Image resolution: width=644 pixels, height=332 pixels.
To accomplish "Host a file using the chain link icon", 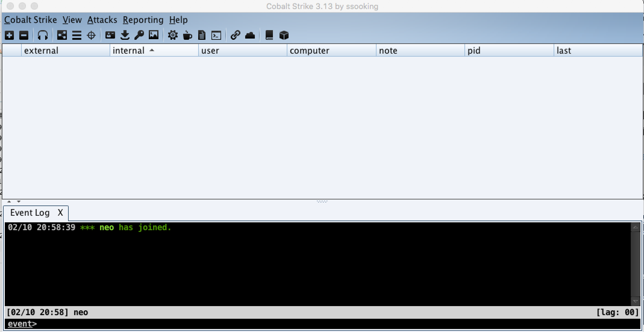I will pyautogui.click(x=235, y=35).
